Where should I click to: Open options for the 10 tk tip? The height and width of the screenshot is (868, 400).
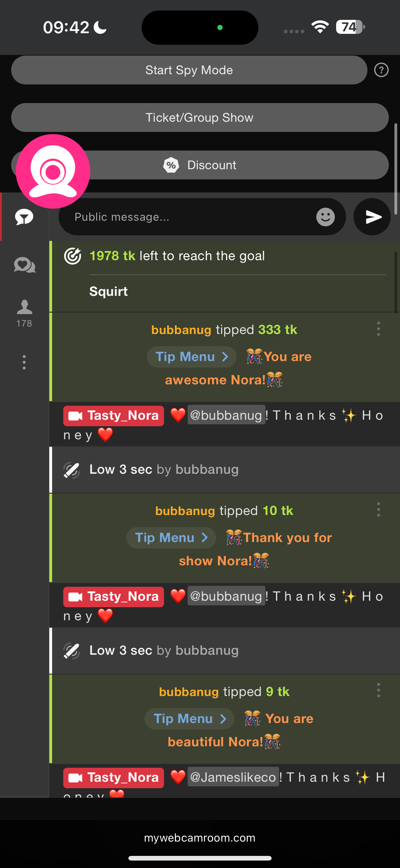coord(379,509)
